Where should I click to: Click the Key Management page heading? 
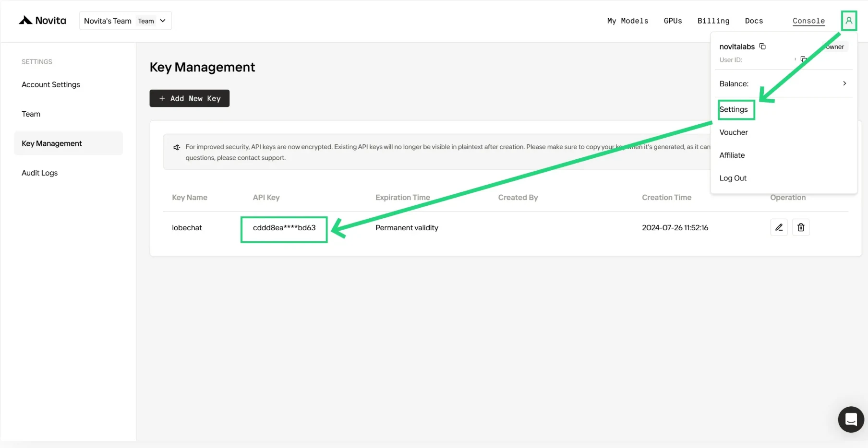click(x=202, y=67)
